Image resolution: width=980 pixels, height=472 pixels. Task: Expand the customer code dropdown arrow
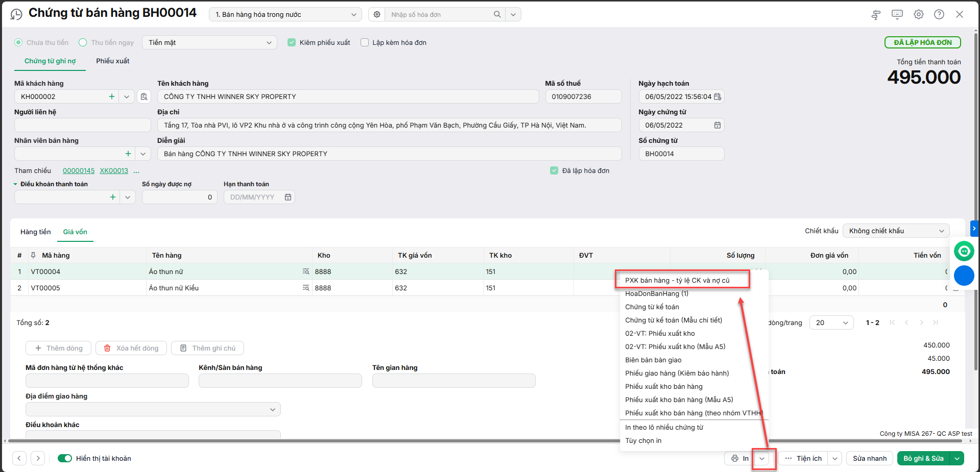coord(127,96)
